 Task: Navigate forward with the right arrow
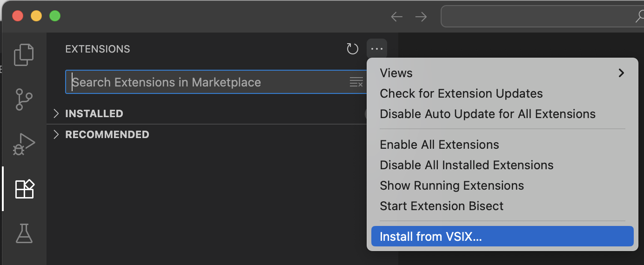pyautogui.click(x=421, y=17)
